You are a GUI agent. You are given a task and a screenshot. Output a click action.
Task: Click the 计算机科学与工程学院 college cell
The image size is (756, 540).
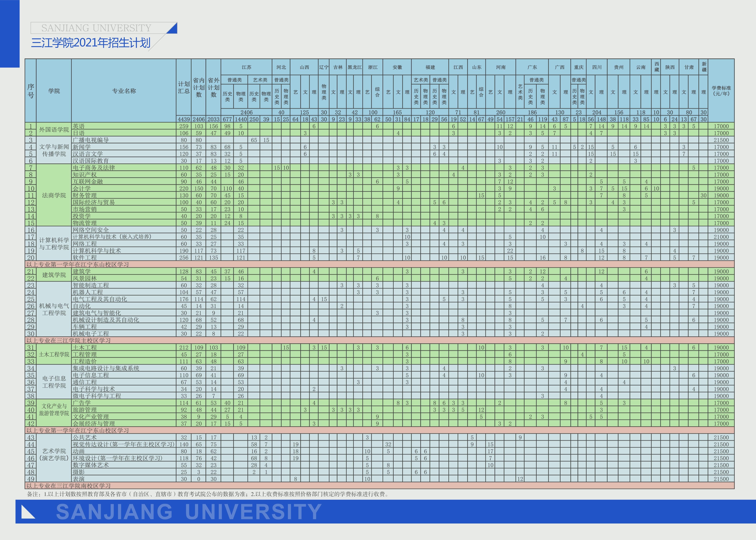(54, 244)
